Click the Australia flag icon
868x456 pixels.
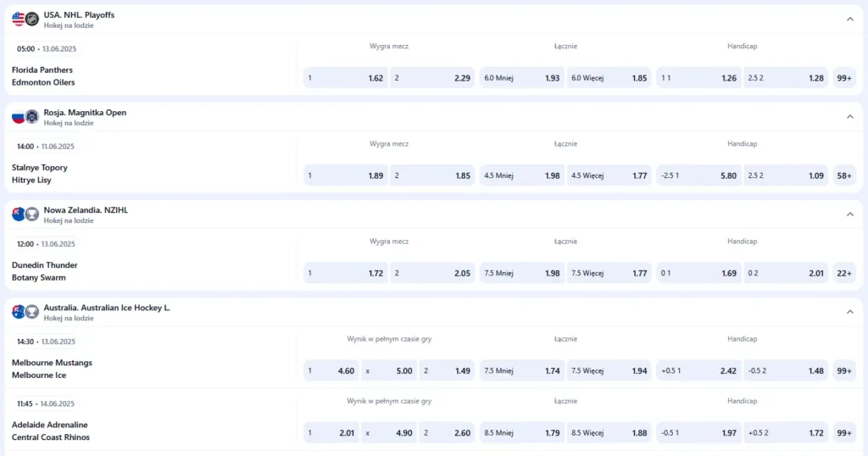18,311
